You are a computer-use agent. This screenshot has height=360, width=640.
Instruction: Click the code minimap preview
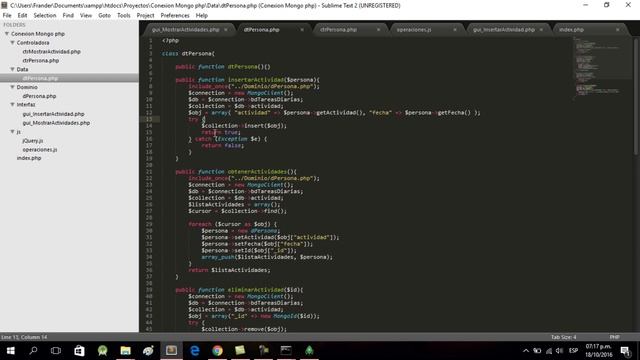[599, 67]
